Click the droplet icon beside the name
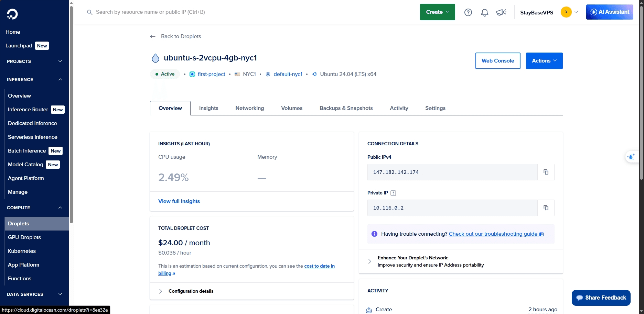 pos(155,58)
